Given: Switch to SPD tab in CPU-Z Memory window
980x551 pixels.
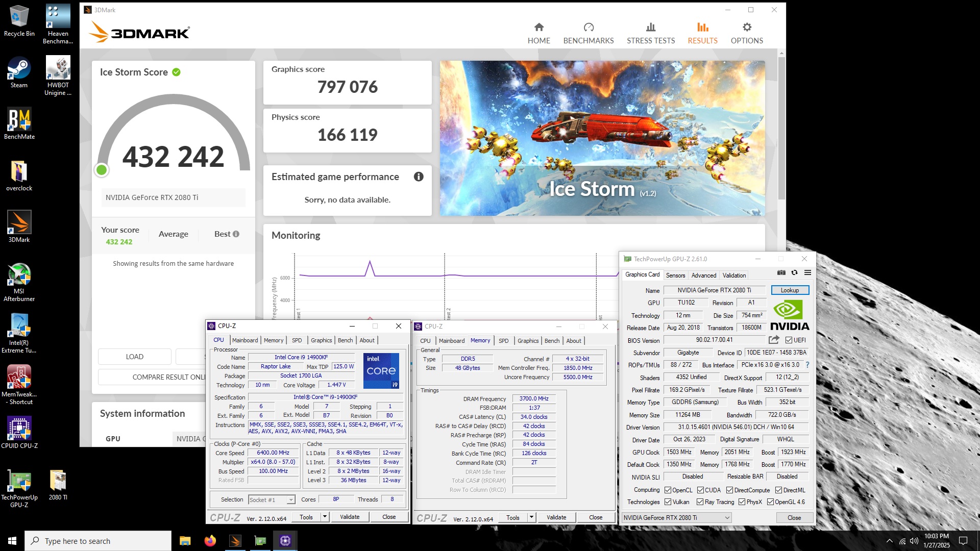Looking at the screenshot, I should click(503, 341).
